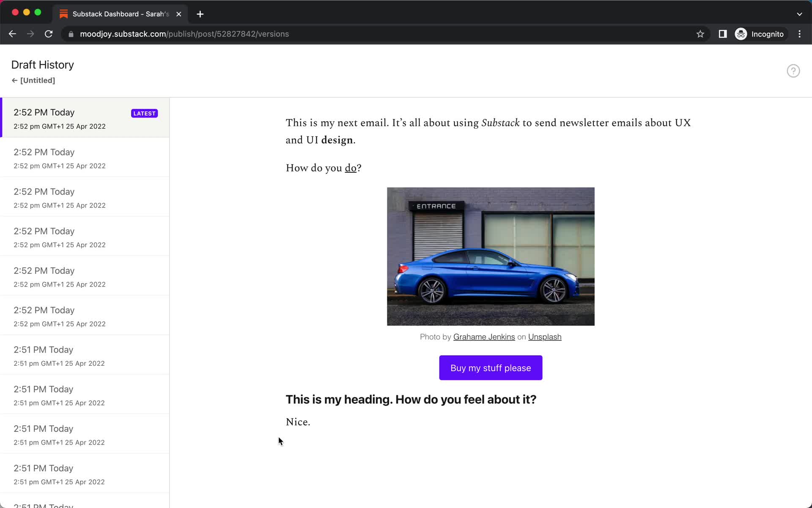This screenshot has width=812, height=508.
Task: Click the bookmark icon in browser toolbar
Action: (x=700, y=34)
